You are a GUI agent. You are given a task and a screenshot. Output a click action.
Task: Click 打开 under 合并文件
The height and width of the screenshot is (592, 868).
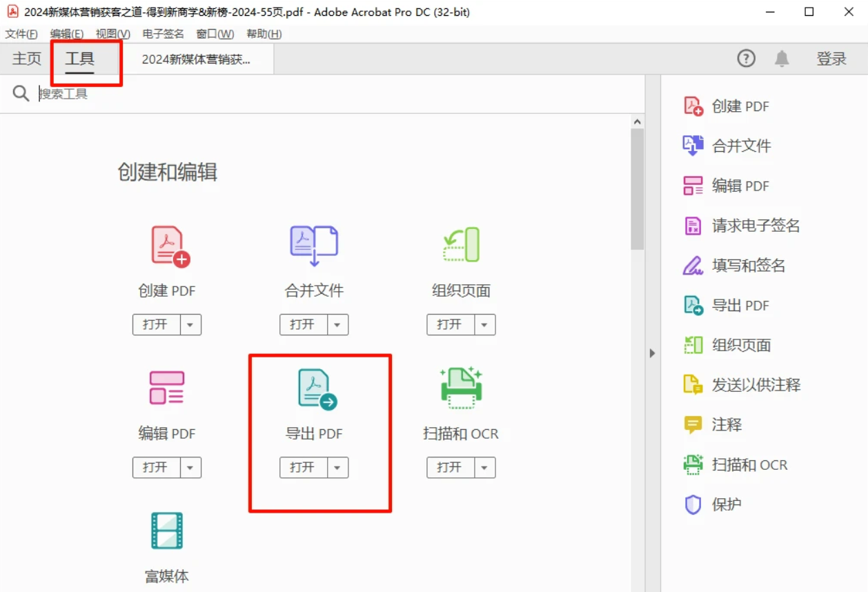(303, 324)
